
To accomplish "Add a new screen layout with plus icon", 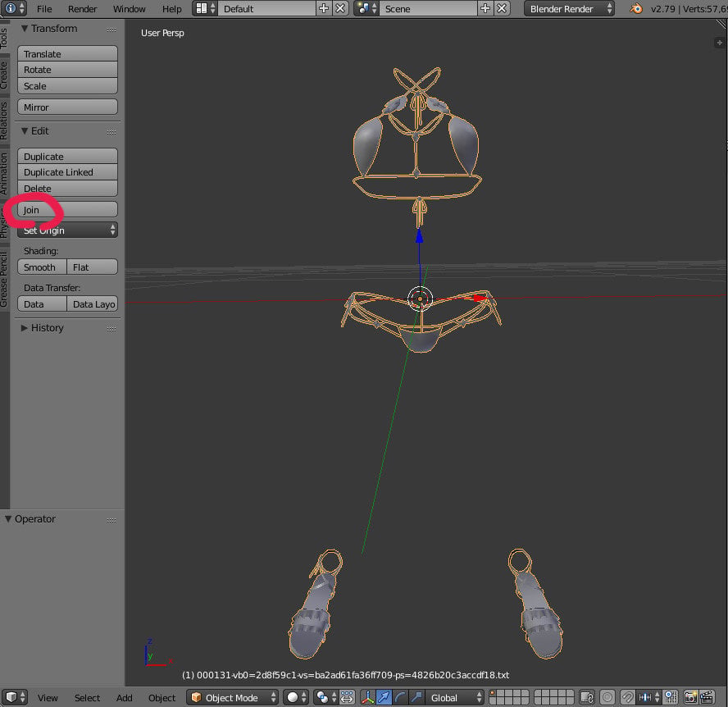I will tap(324, 8).
